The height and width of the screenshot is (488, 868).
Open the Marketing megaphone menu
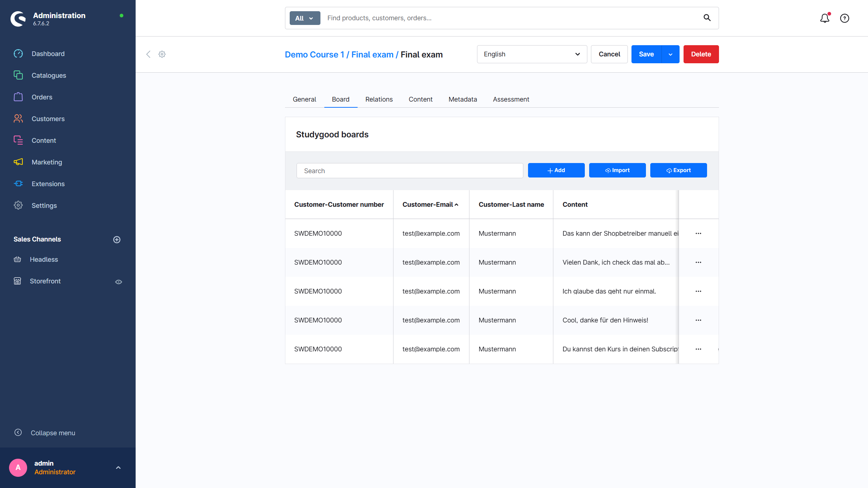click(47, 162)
